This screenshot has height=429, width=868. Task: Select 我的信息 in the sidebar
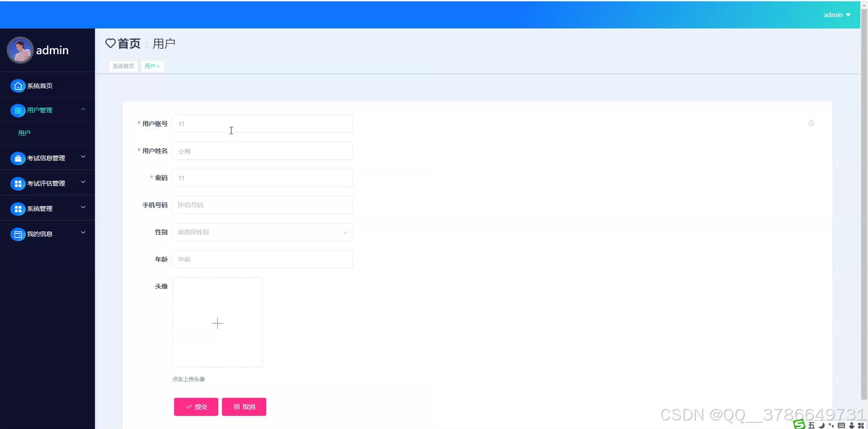coord(40,234)
